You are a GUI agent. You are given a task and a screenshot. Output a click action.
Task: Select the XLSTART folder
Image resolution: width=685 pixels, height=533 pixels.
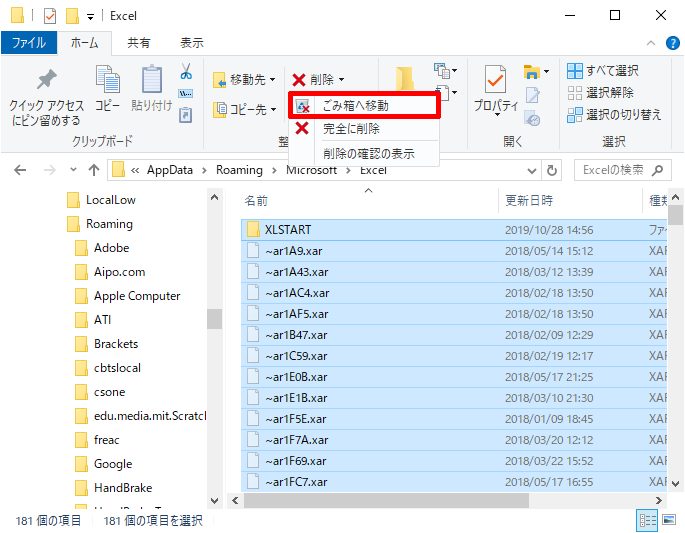[x=453, y=230]
